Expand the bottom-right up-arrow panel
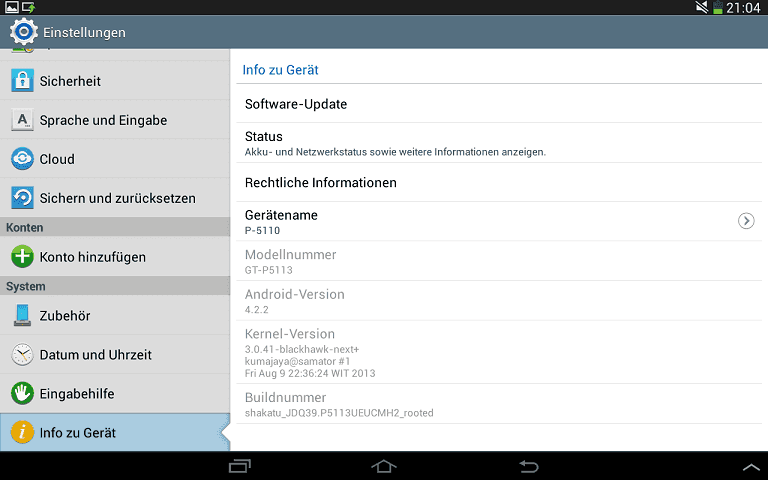 751,467
